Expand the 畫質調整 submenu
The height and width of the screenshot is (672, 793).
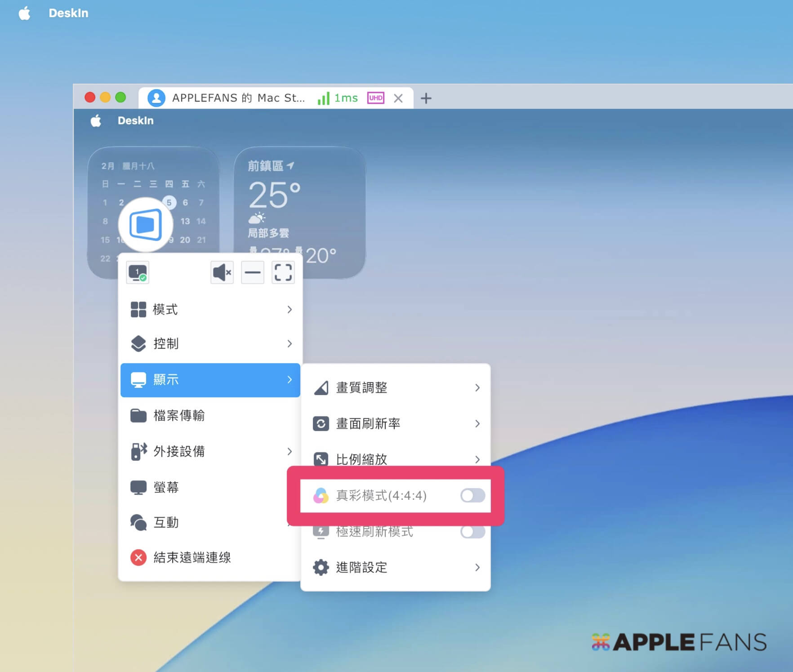(x=396, y=387)
